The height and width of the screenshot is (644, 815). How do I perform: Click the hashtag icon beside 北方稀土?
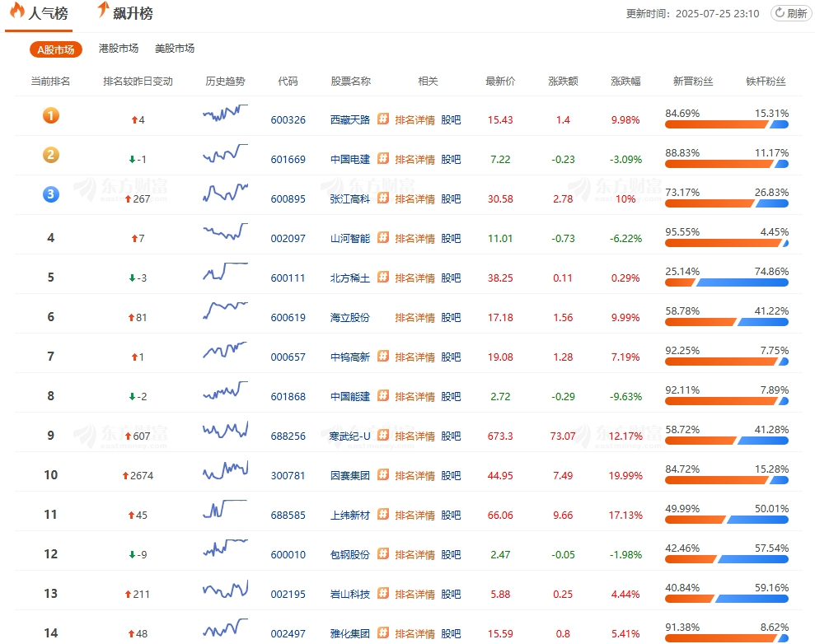383,278
